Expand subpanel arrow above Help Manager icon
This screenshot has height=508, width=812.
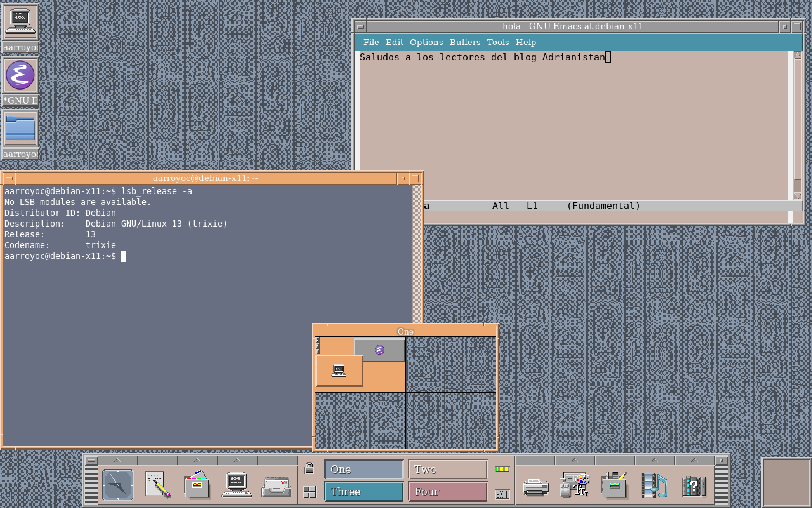pos(695,460)
